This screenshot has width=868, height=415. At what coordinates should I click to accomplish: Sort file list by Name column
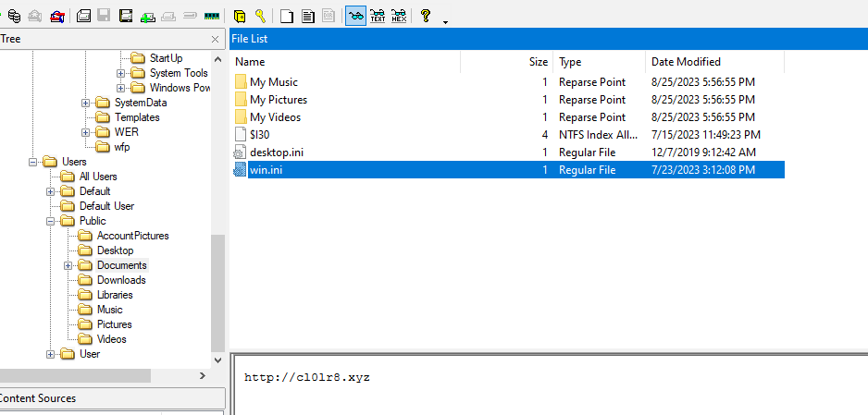pos(250,62)
